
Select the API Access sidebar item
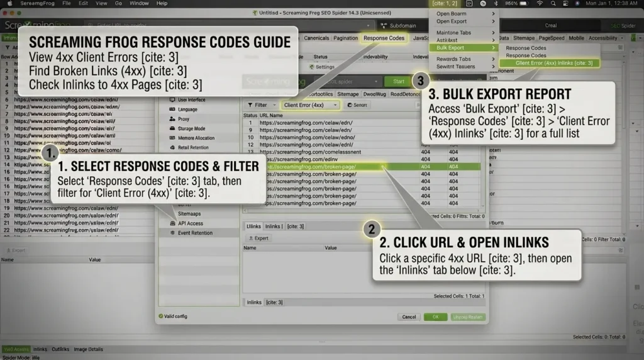click(x=199, y=223)
